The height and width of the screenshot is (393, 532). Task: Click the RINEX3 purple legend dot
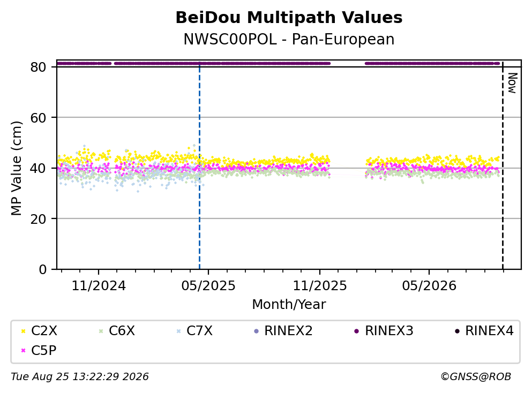357,331
